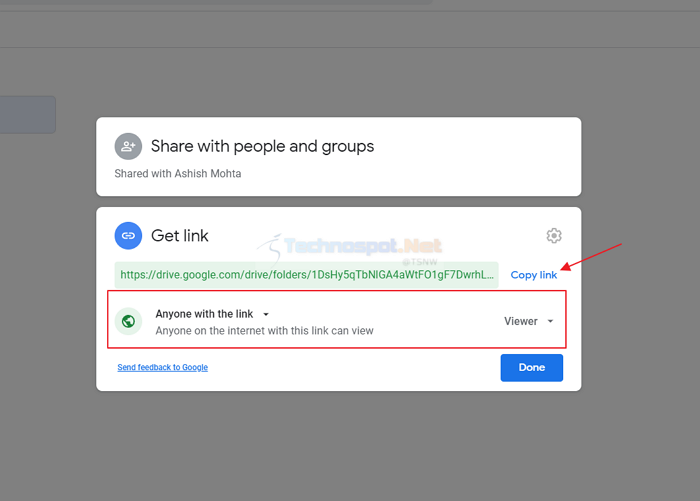Click the dimmed top bar behind the dialog
This screenshot has width=700, height=501.
(x=350, y=29)
